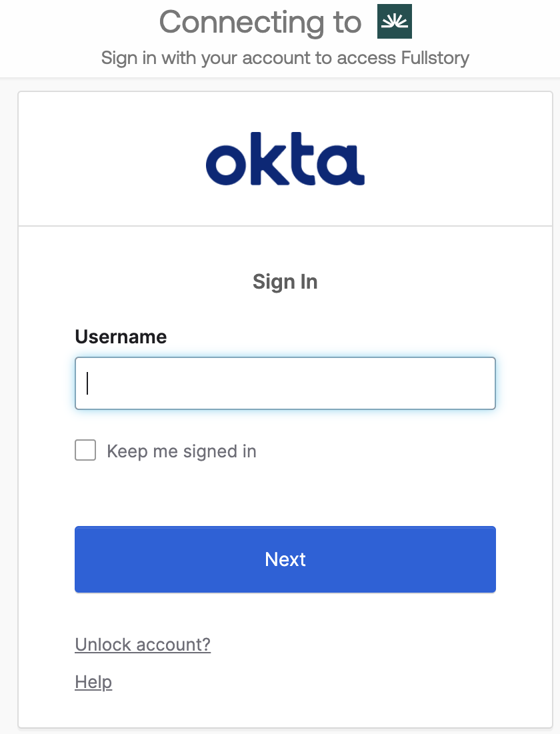560x740 pixels.
Task: Open the Unlock account? link
Action: point(143,645)
